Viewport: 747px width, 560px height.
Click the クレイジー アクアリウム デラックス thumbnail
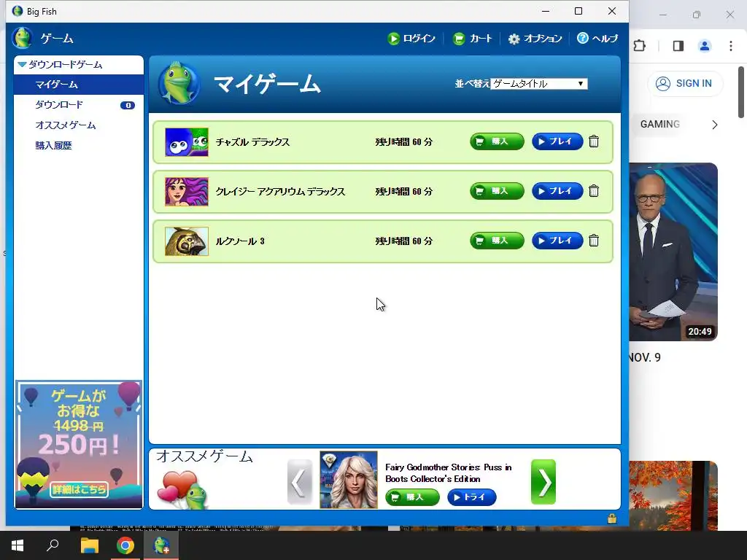(187, 192)
